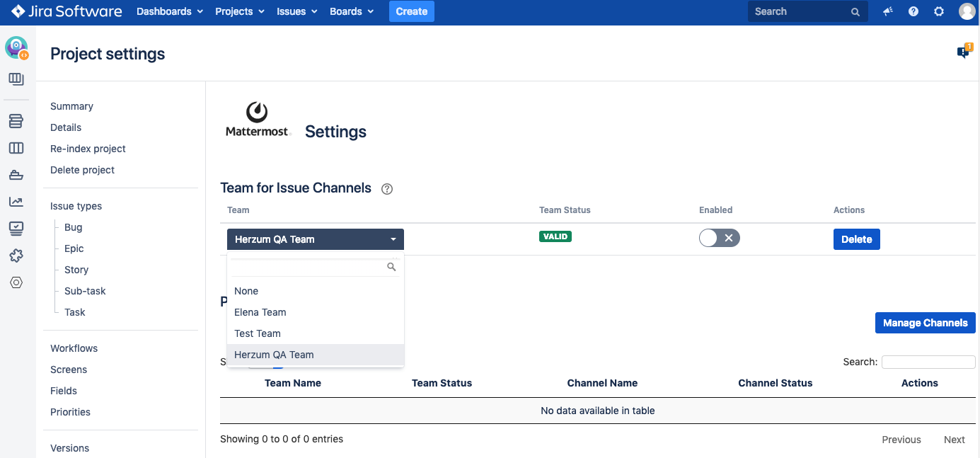Open the user profile avatar
Viewport: 980px width, 458px height.
(967, 11)
